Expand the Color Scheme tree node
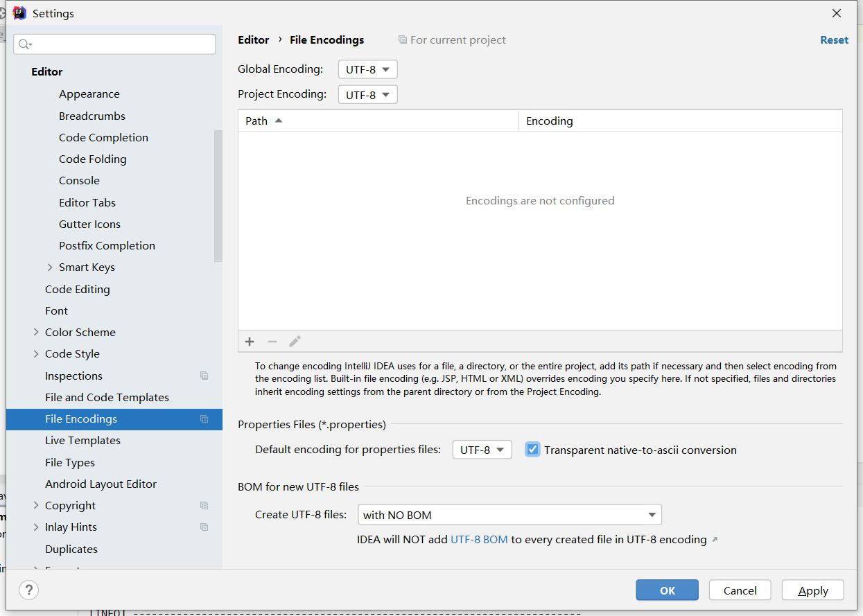Screen dimensions: 863x616 point(36,332)
